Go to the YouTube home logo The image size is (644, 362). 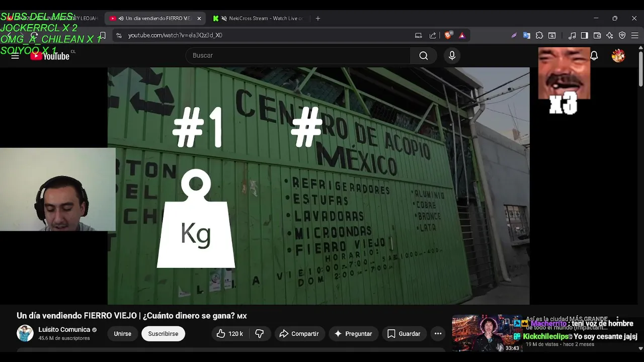50,56
